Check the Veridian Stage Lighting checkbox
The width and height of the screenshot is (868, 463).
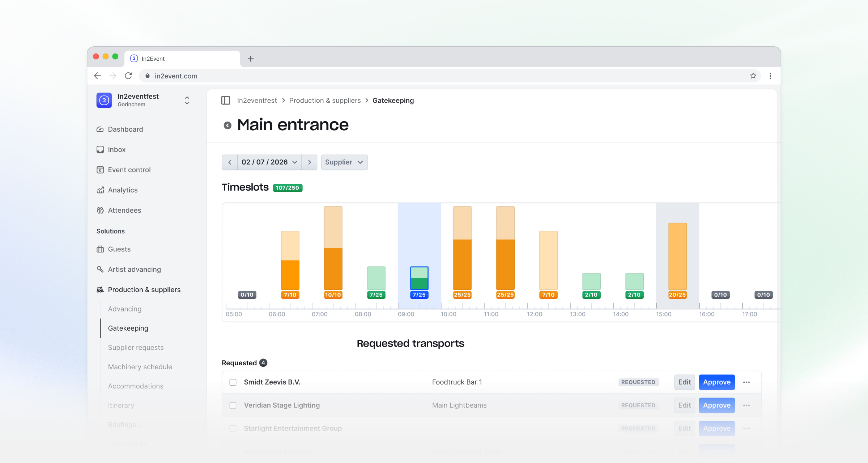click(233, 405)
